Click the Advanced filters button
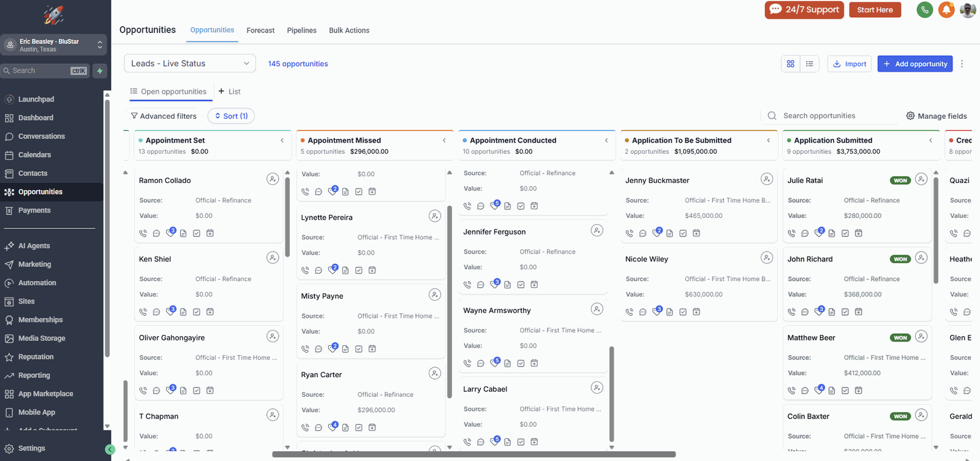 [164, 116]
